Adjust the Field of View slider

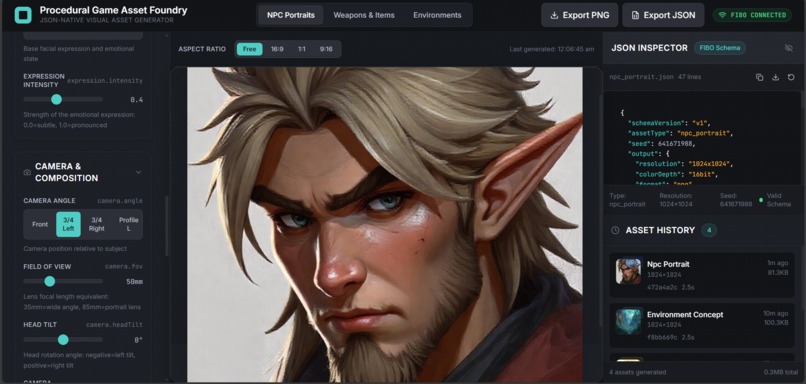pos(63,281)
